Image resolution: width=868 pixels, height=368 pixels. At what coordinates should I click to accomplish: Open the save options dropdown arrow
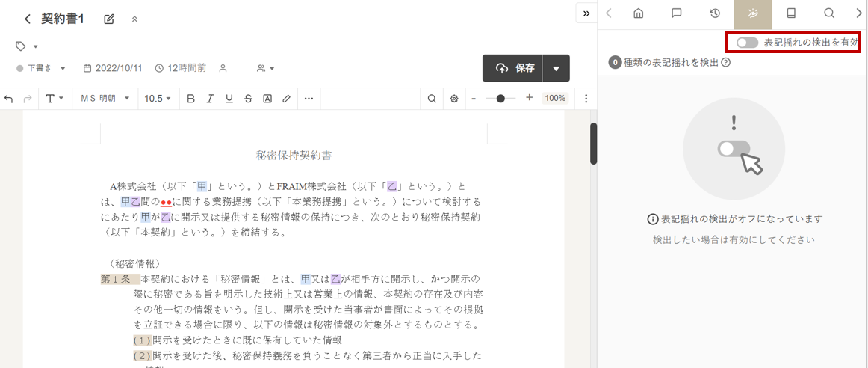coord(556,68)
